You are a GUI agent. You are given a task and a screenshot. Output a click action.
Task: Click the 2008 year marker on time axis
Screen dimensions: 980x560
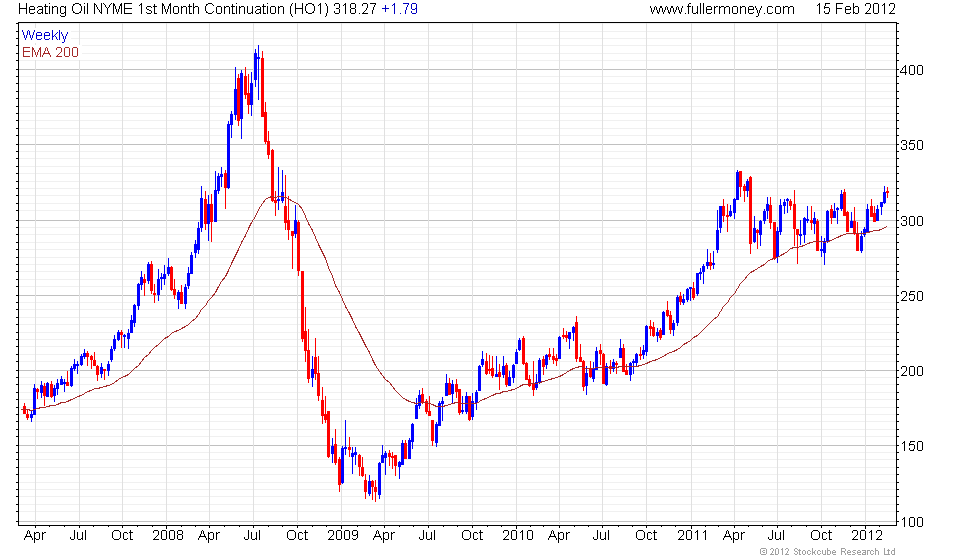[x=167, y=535]
